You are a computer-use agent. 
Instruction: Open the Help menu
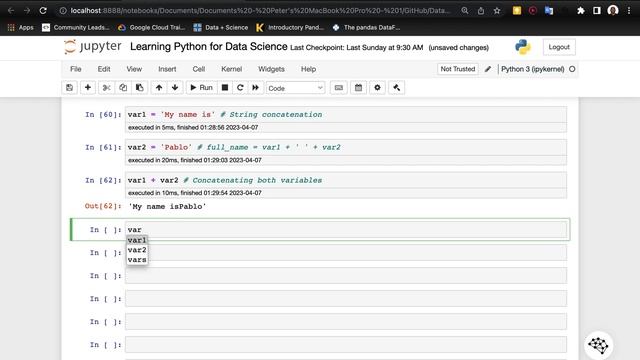309,69
